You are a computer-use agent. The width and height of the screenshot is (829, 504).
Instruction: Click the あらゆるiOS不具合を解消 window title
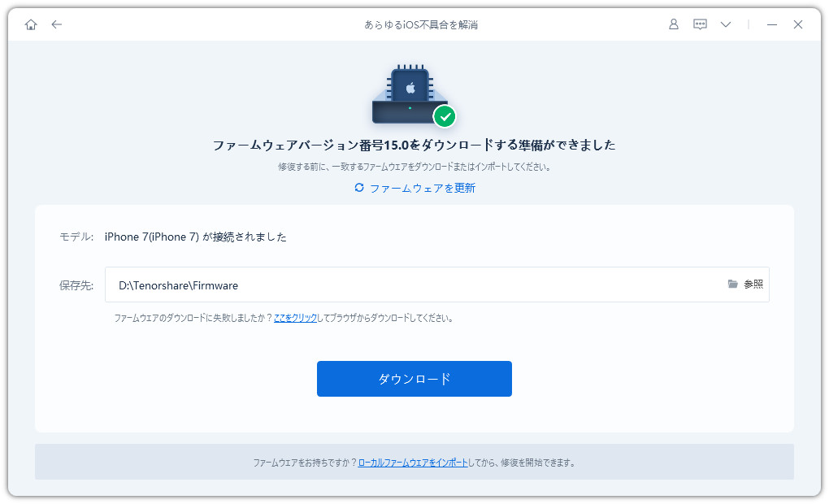(421, 25)
